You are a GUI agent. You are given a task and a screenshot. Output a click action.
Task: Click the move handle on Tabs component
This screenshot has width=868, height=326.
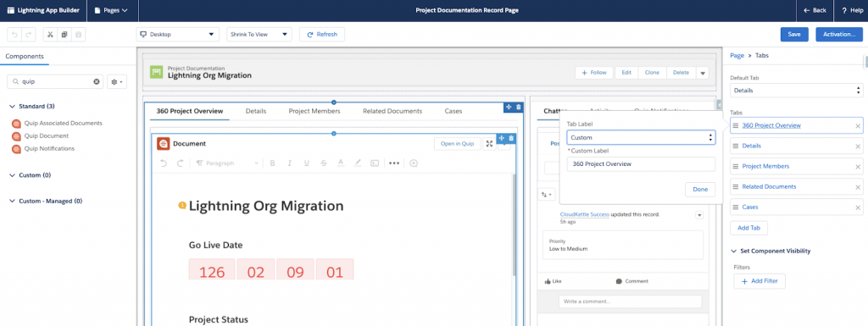pos(508,107)
